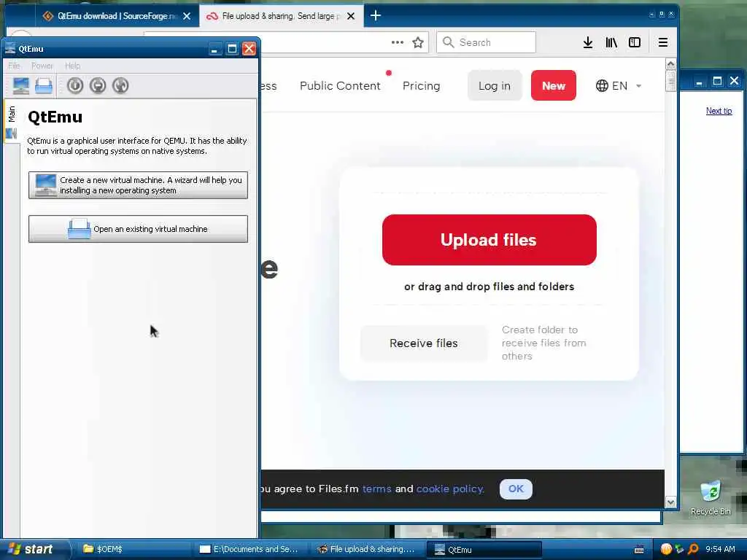Click the grey Stop icon in QtEmu toolbar
The image size is (747, 560).
click(98, 86)
